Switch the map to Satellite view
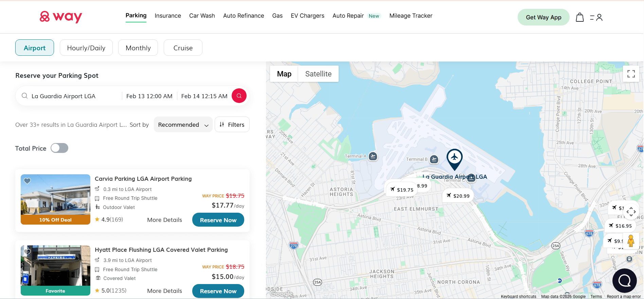Image resolution: width=644 pixels, height=299 pixels. pos(318,74)
